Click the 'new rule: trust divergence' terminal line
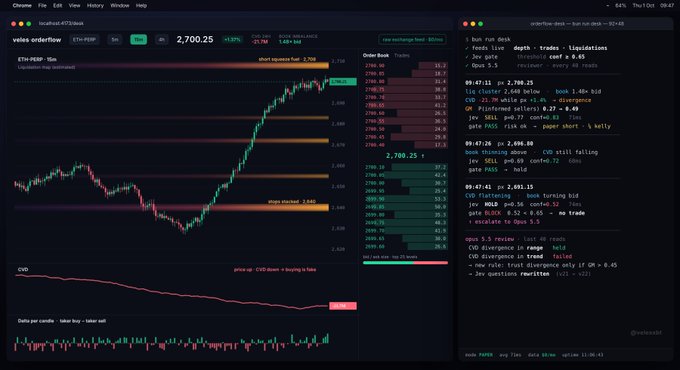The image size is (680, 370). (x=543, y=265)
